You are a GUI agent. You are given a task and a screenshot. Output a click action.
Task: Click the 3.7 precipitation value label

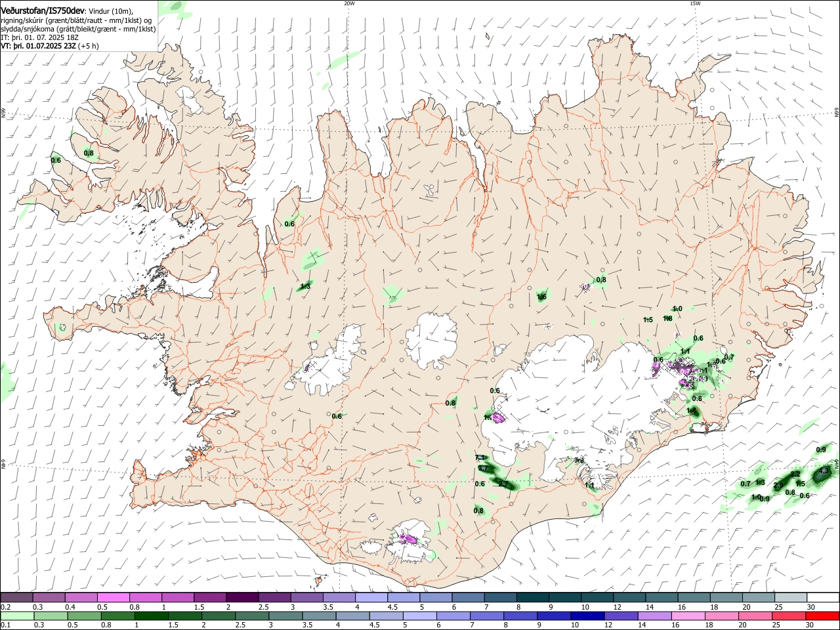coord(483,469)
